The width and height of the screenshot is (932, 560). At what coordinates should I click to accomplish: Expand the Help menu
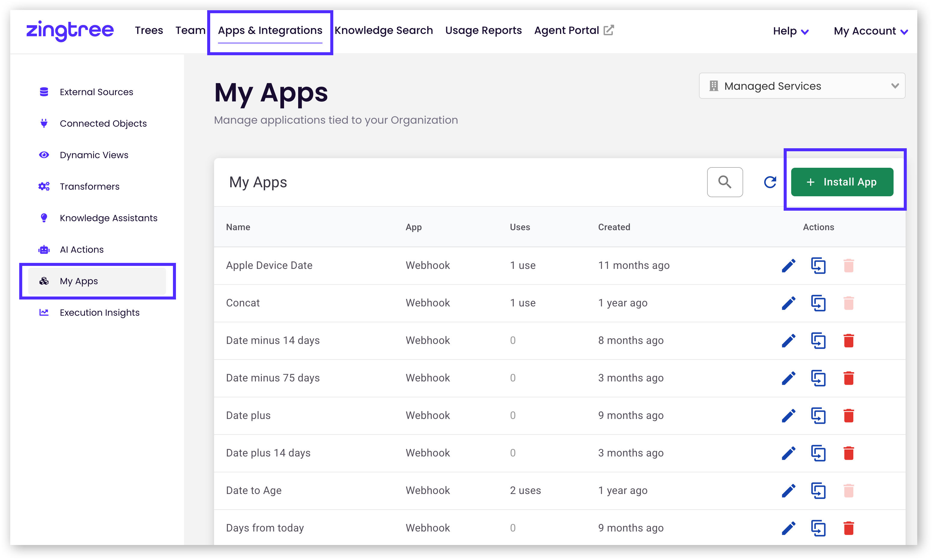(x=791, y=31)
